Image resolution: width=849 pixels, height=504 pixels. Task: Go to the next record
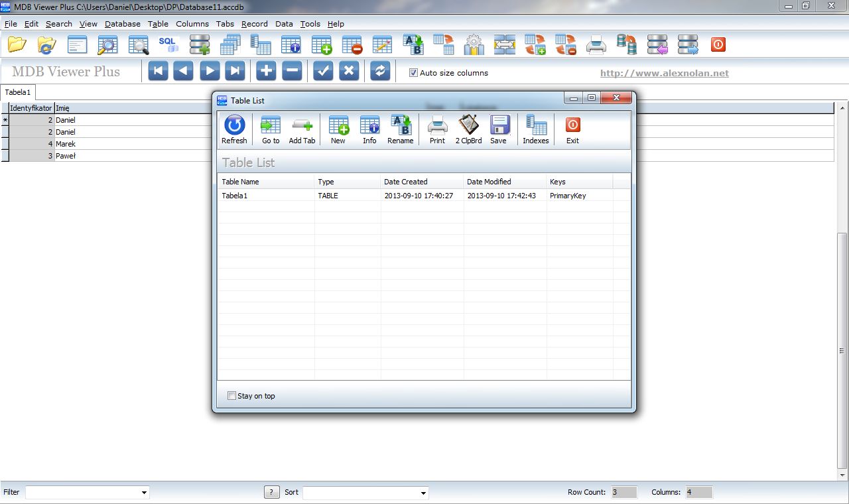tap(210, 71)
